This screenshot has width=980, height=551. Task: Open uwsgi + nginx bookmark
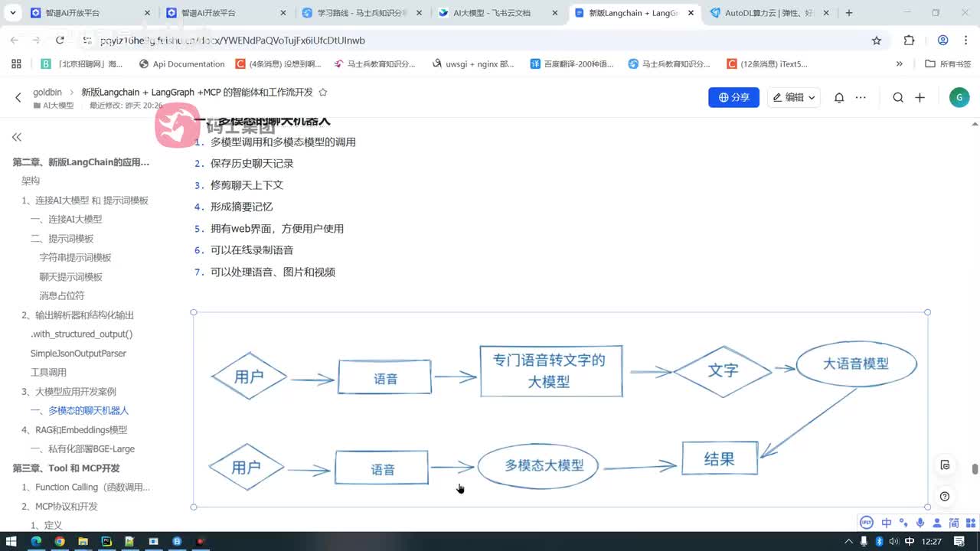click(x=474, y=64)
